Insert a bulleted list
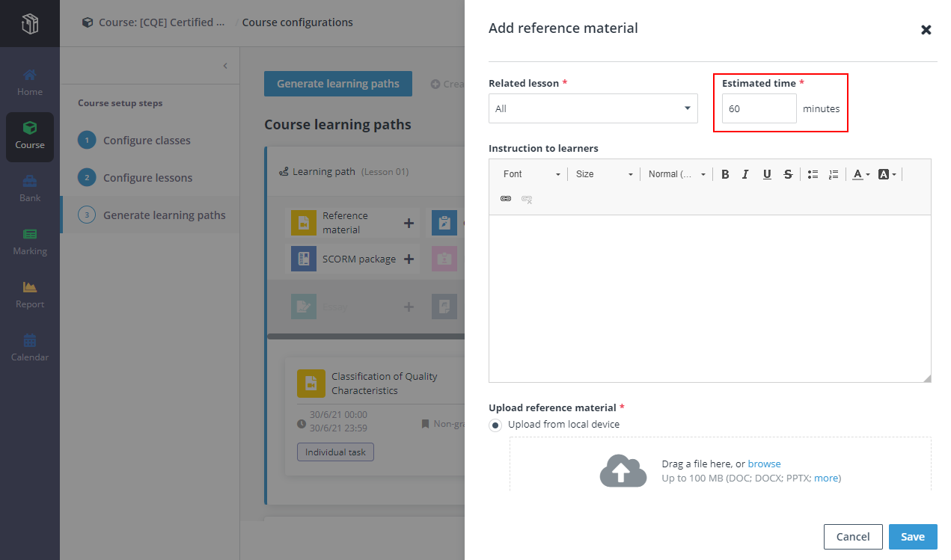This screenshot has height=560, width=951. 813,174
